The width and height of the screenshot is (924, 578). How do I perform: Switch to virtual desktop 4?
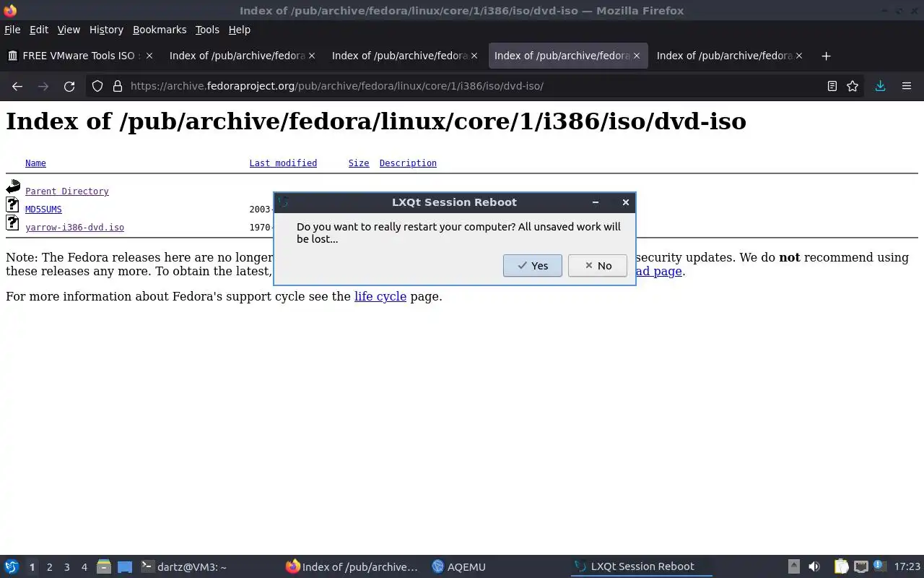tap(84, 567)
